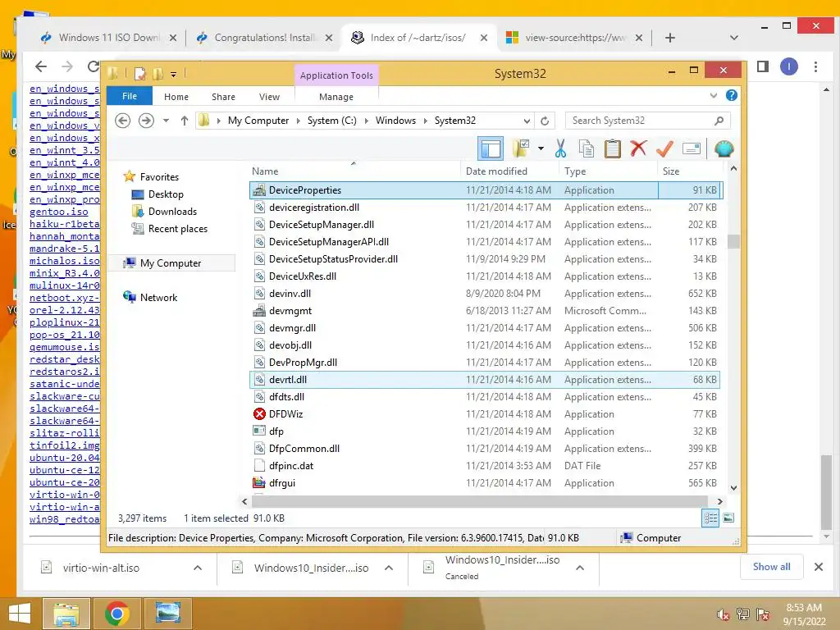This screenshot has width=840, height=630.
Task: Expand the ribbon with the chevron
Action: pos(714,96)
